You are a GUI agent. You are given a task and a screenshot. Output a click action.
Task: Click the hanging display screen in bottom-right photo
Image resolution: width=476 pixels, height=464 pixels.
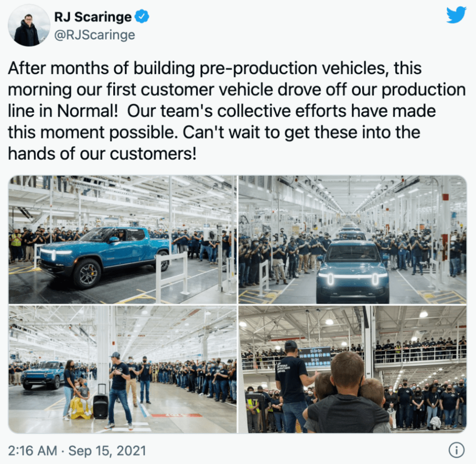click(x=314, y=357)
